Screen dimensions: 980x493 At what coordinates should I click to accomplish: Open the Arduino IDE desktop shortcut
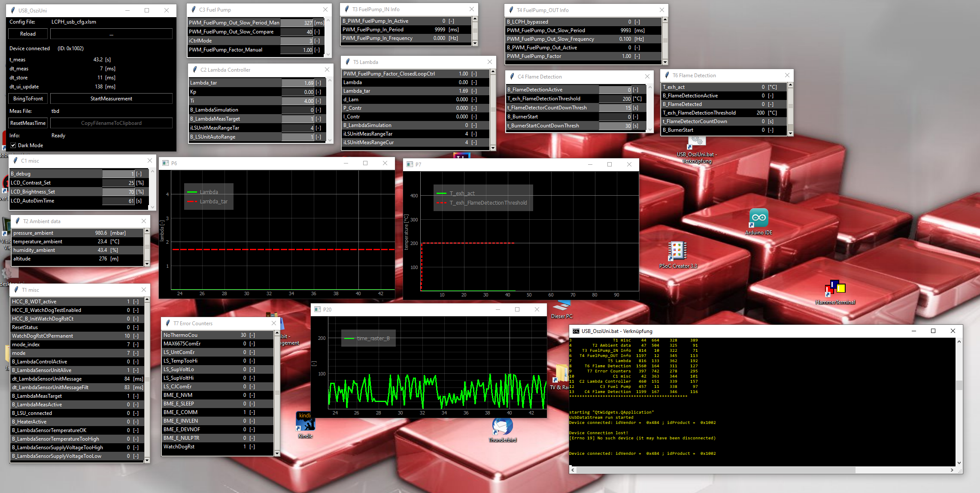(x=759, y=218)
